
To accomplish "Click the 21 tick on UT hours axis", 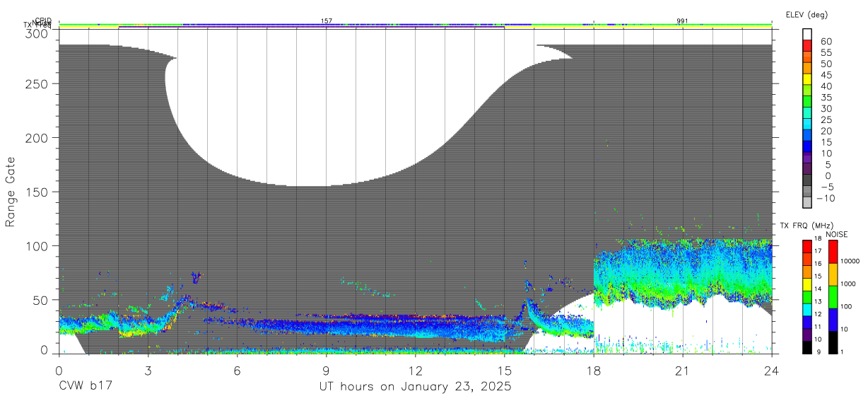I will (683, 371).
